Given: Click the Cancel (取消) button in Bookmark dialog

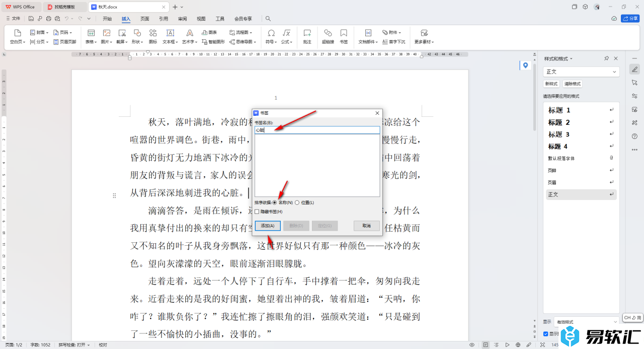Looking at the screenshot, I should point(366,226).
